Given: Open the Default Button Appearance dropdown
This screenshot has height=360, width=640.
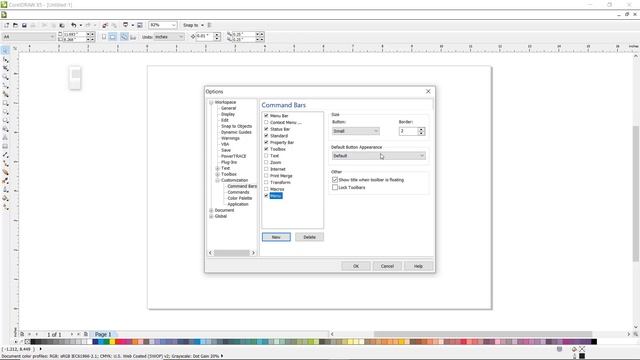Looking at the screenshot, I should [x=379, y=156].
